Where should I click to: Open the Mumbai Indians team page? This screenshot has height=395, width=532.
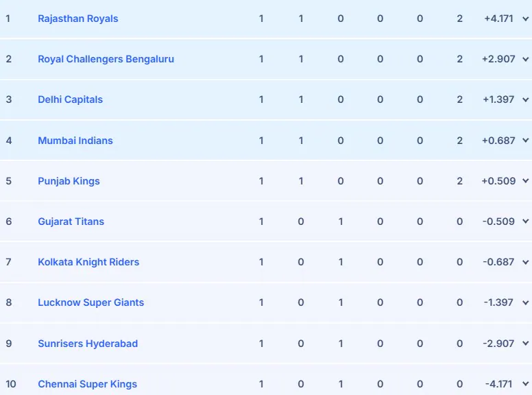(75, 141)
